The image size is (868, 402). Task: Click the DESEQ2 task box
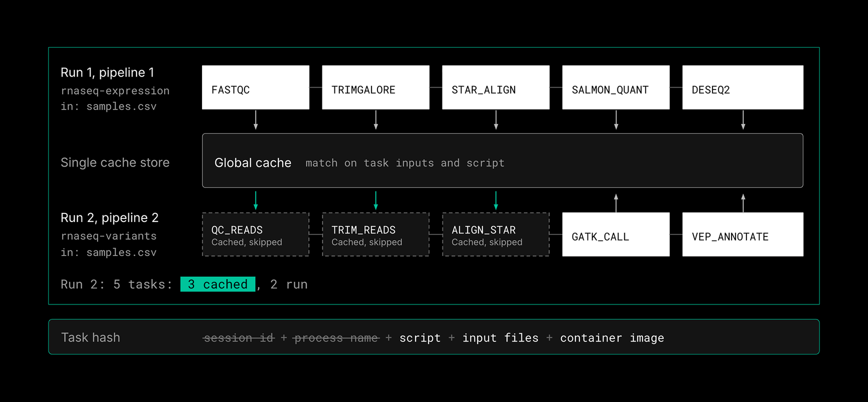click(x=742, y=87)
